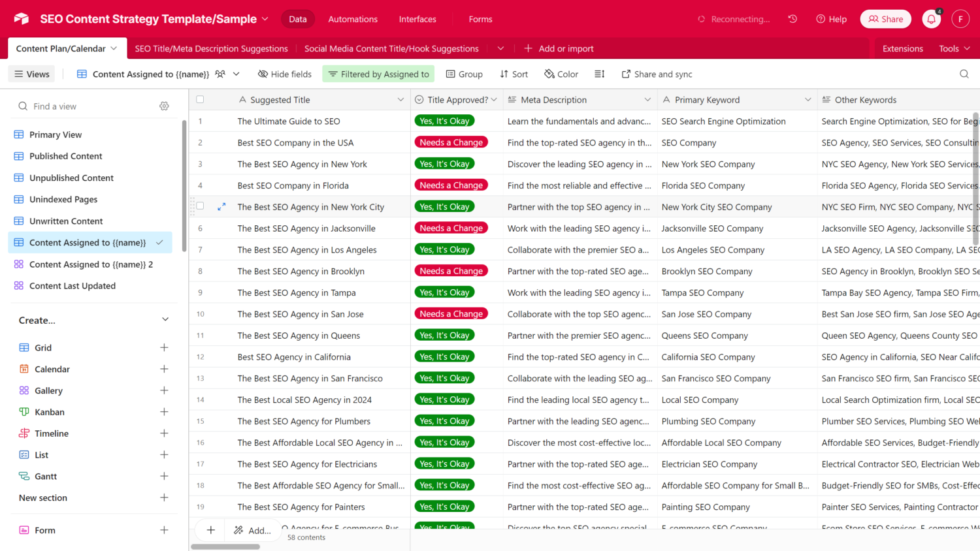Click the Color toolbar option
980x551 pixels.
[561, 74]
